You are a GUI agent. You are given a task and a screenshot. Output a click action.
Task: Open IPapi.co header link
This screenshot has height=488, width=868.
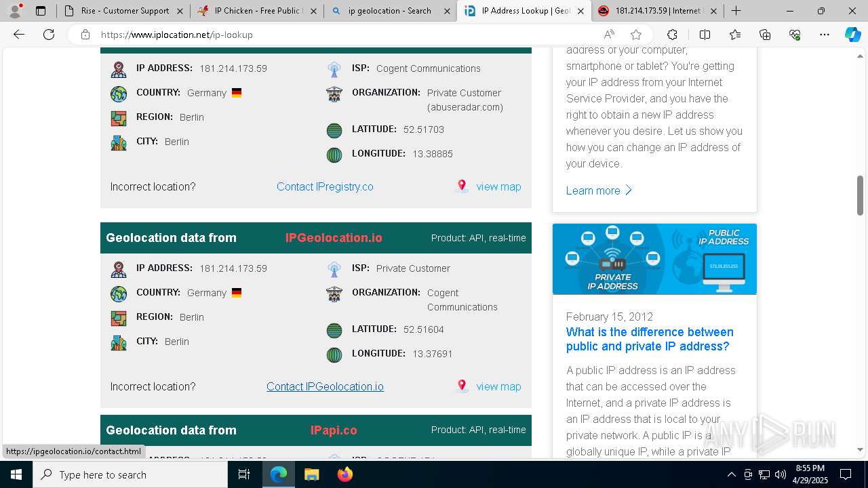(x=334, y=430)
